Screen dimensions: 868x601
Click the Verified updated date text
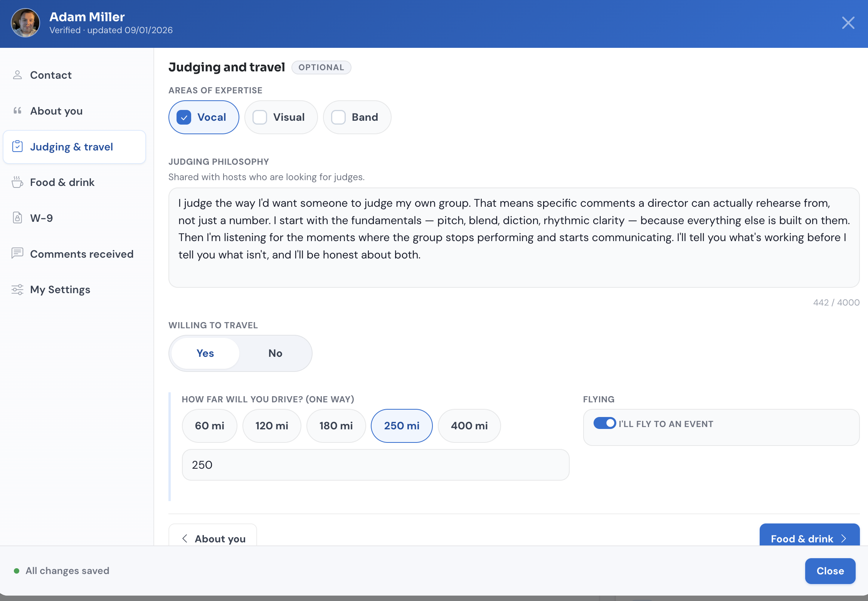tap(111, 30)
